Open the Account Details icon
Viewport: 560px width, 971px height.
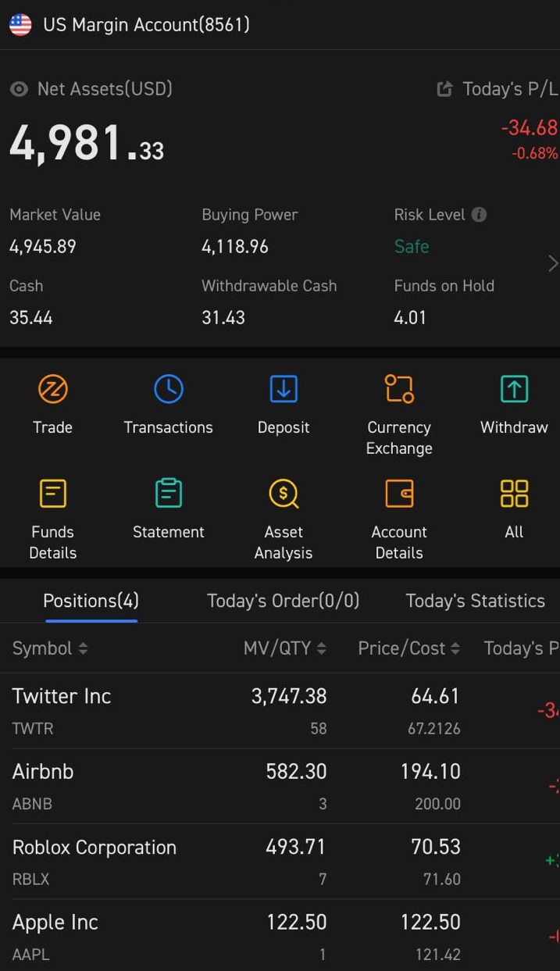(399, 494)
